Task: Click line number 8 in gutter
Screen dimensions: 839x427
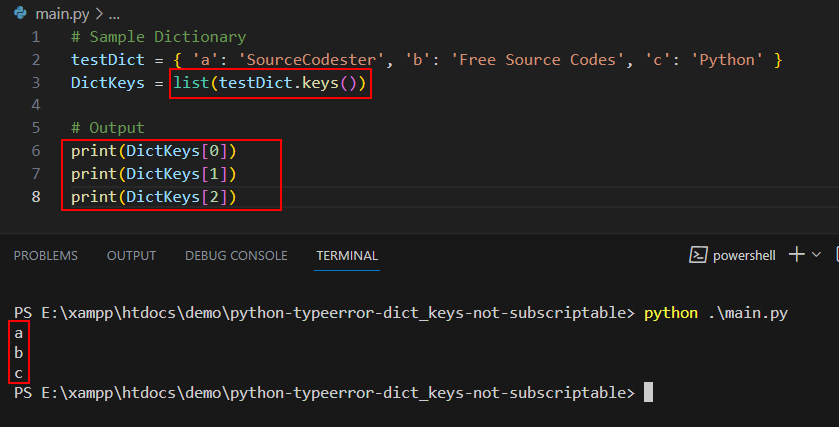Action: 36,197
